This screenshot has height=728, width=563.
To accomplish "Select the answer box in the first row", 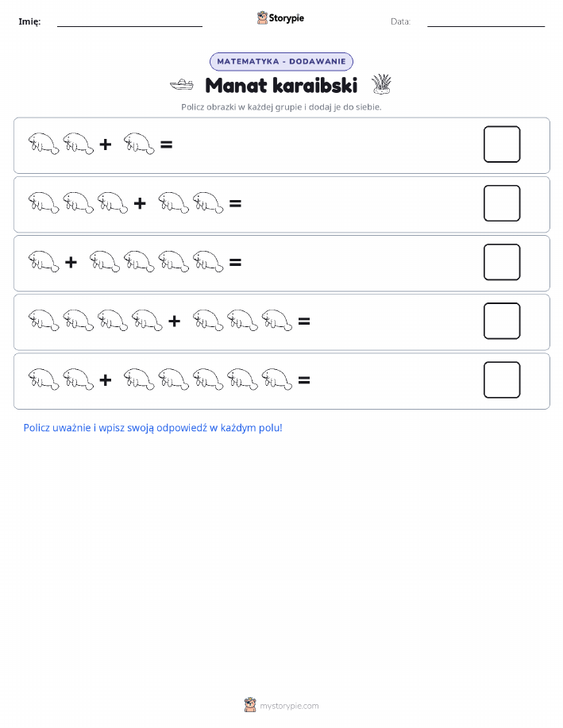I will [502, 144].
